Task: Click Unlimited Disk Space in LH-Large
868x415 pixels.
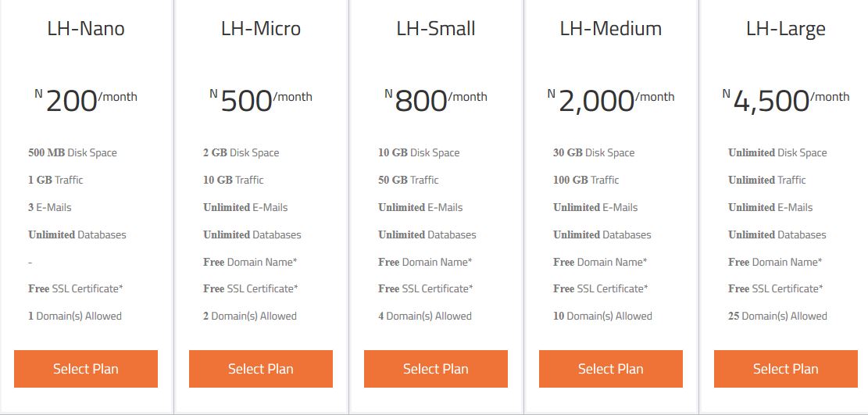Action: point(777,153)
